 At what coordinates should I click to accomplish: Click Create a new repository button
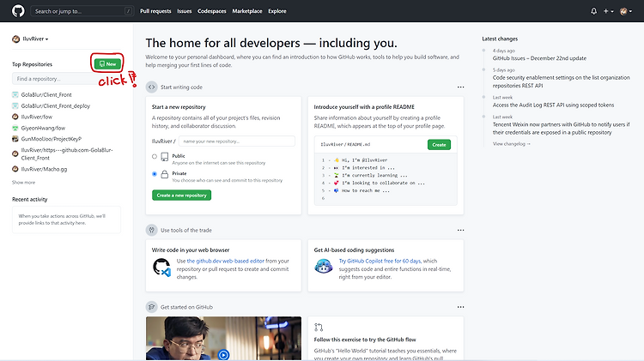[181, 196]
